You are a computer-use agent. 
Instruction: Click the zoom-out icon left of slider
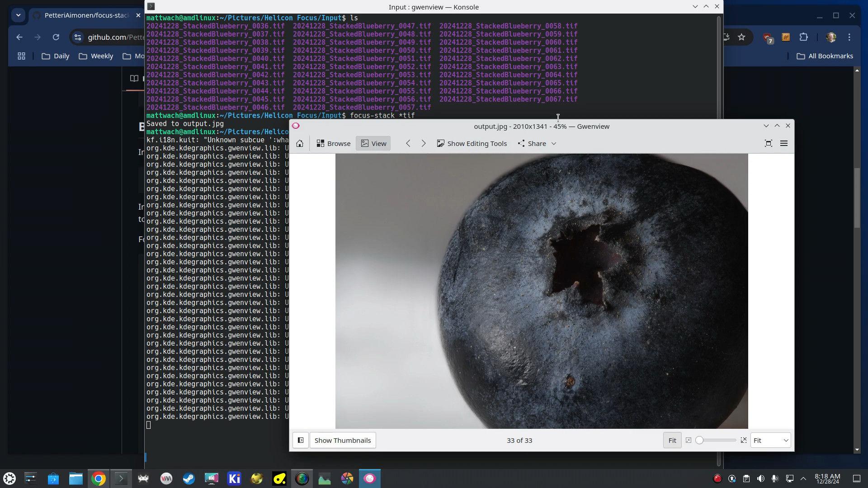(689, 441)
